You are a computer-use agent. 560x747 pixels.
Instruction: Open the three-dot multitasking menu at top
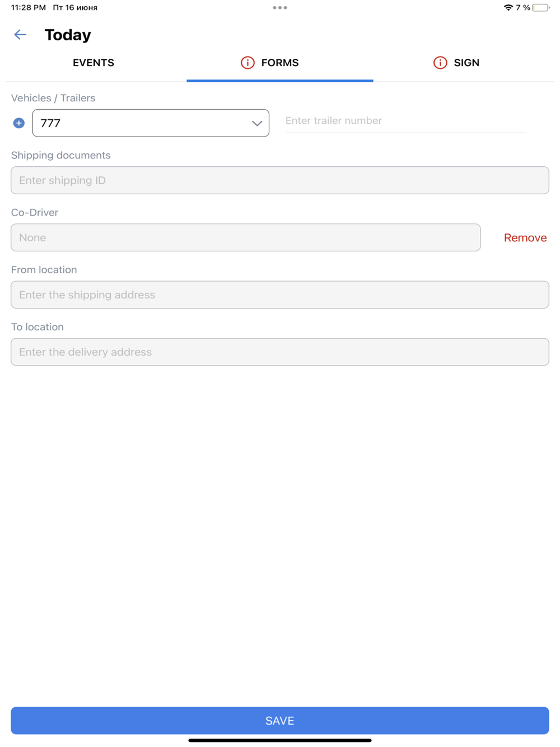coord(280,8)
